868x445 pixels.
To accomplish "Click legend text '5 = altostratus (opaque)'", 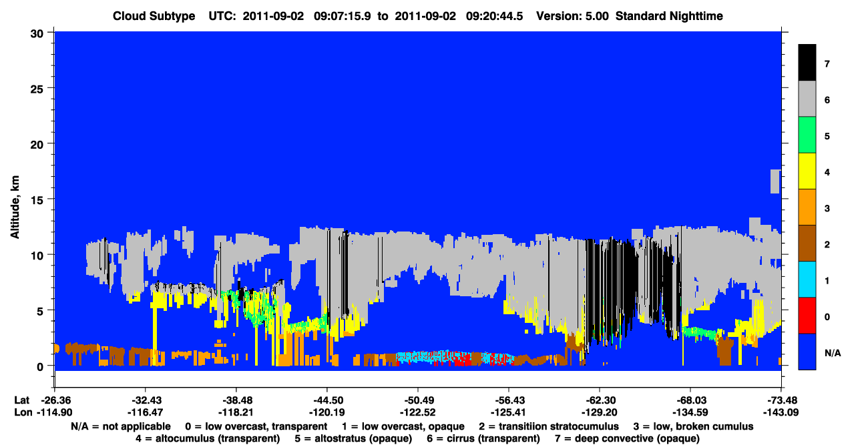I will click(353, 438).
